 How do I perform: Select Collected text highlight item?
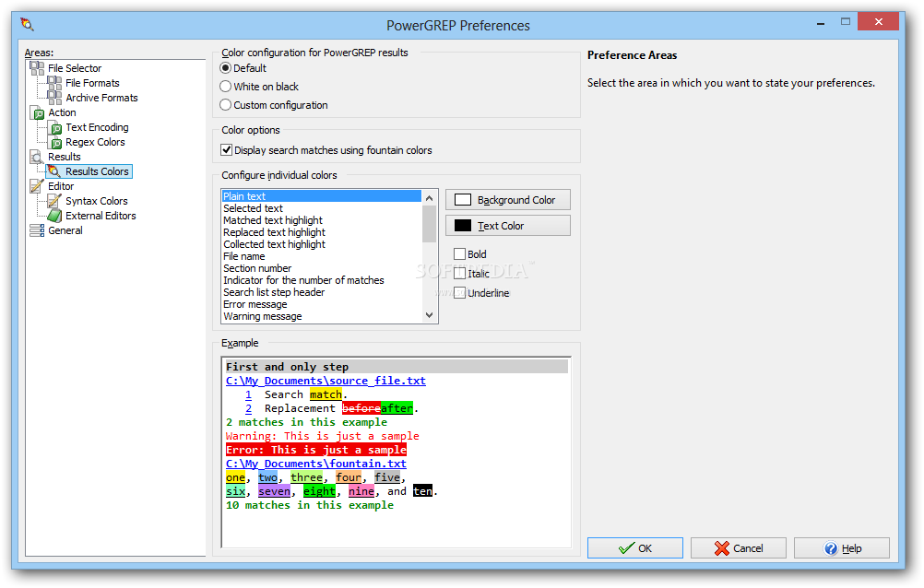pos(322,244)
